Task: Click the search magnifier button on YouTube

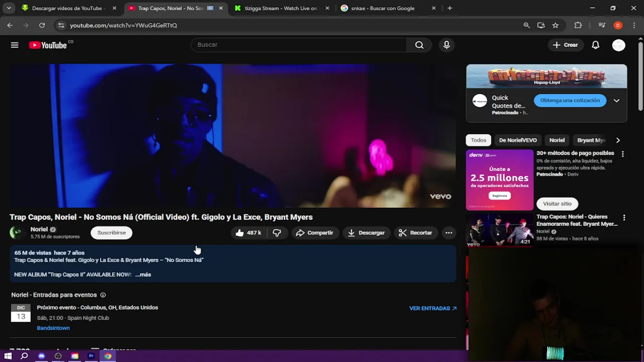Action: point(420,45)
